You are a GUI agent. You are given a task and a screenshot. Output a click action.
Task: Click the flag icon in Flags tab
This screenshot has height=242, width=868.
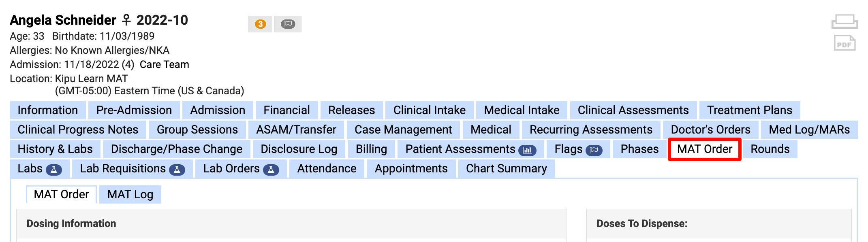(594, 150)
